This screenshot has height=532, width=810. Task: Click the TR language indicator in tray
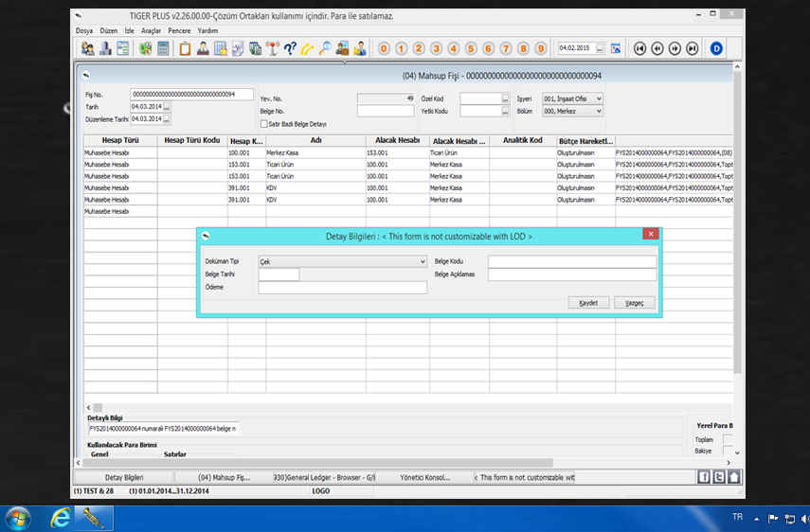point(737,517)
